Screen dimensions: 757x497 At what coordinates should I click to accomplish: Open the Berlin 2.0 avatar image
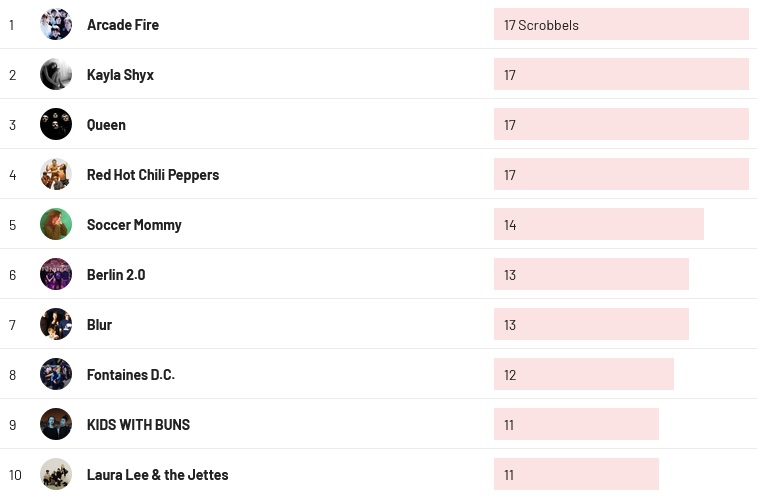[56, 274]
